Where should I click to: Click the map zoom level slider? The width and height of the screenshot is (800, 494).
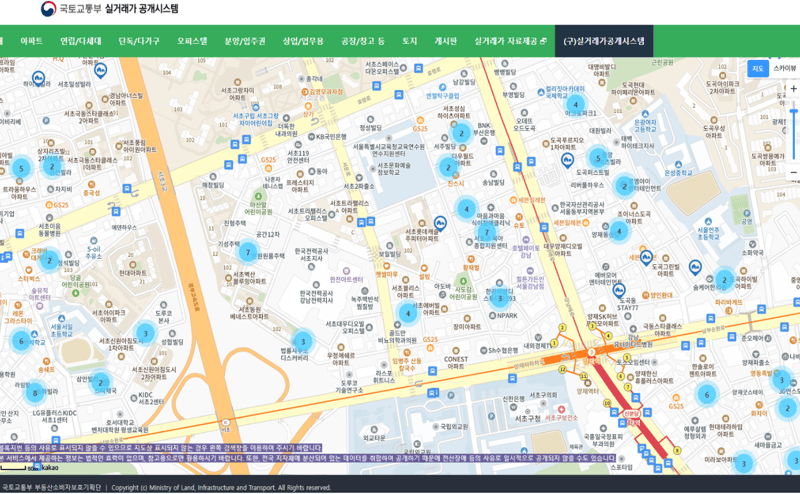(793, 133)
